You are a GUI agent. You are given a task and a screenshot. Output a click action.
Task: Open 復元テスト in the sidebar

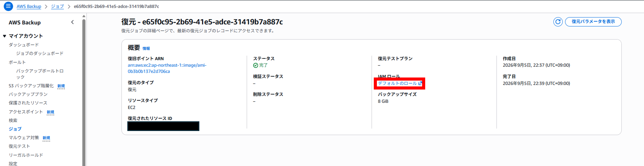(x=19, y=146)
